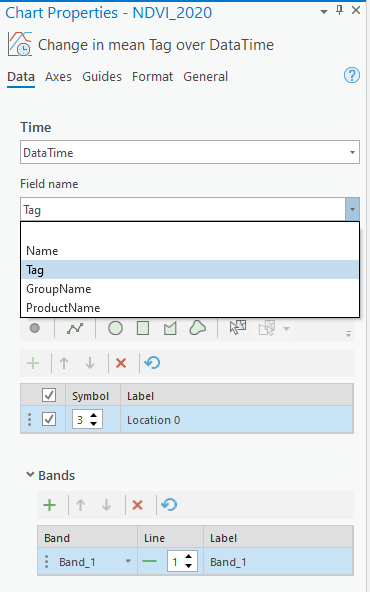Click the Band_1 green line swatch

150,561
